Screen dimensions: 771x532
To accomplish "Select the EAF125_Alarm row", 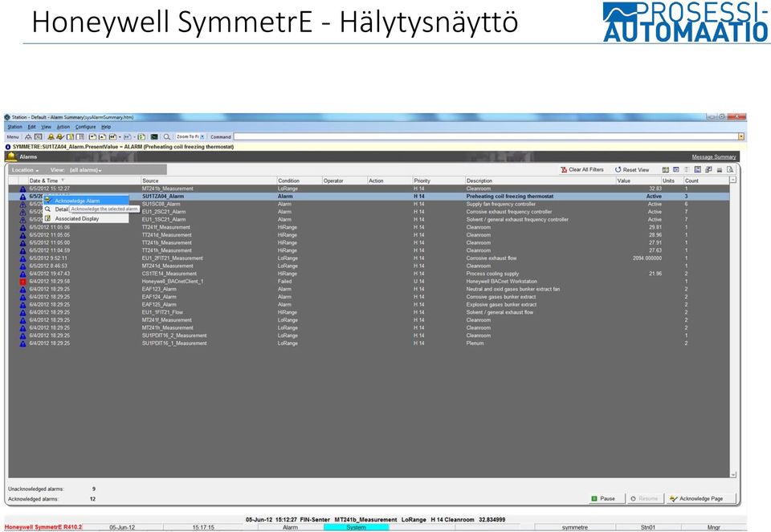I will [369, 305].
